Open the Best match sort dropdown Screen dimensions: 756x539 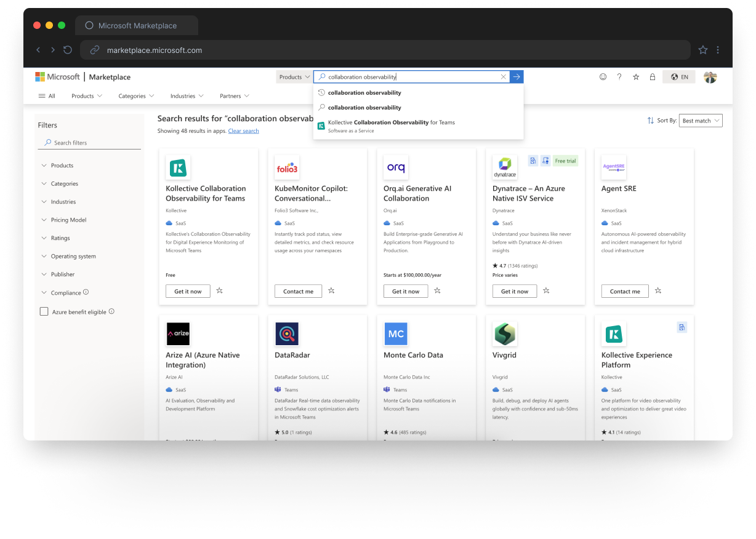[701, 121]
